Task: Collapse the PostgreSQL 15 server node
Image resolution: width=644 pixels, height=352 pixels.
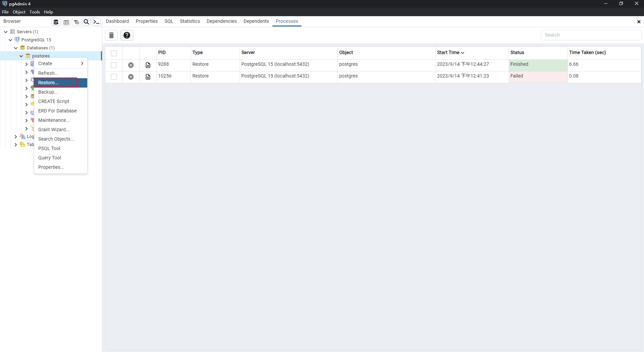Action: [x=10, y=40]
